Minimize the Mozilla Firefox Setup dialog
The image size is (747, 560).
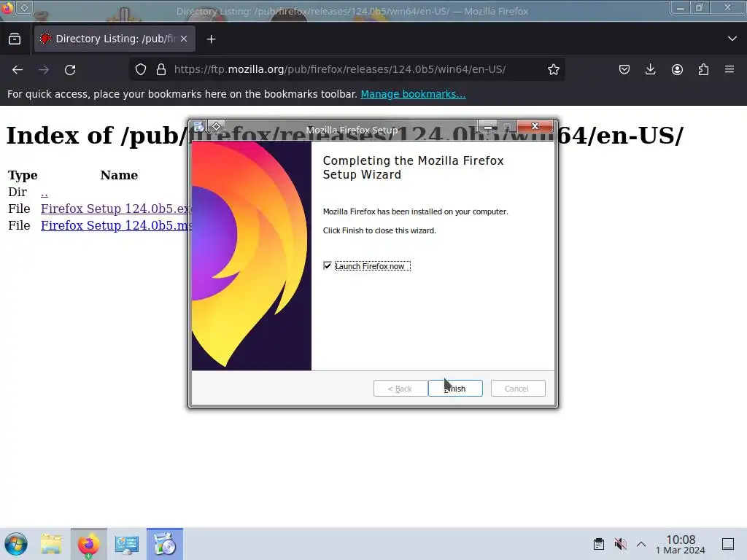pos(488,127)
